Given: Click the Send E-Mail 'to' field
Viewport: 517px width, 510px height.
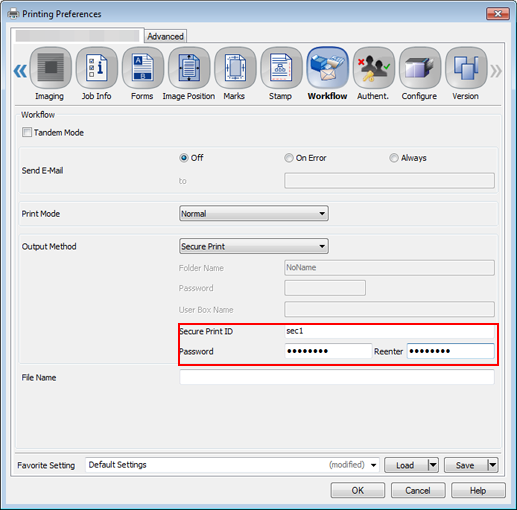Looking at the screenshot, I should click(x=389, y=180).
